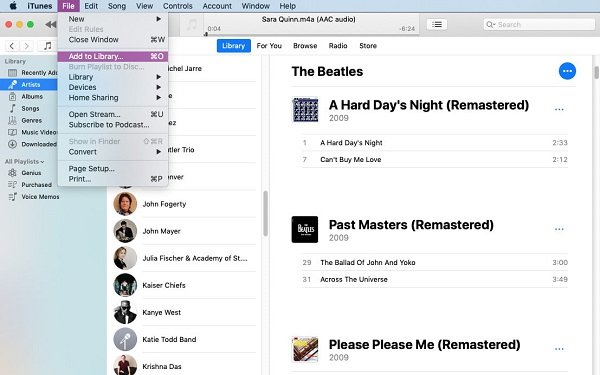Click the blue more options button for The Beatles
Viewport: 600px width, 375px height.
coord(567,71)
